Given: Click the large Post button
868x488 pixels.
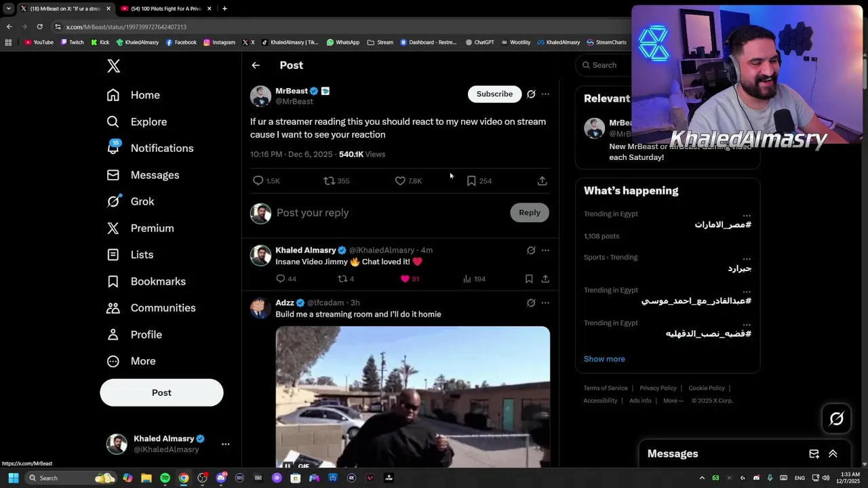Looking at the screenshot, I should pyautogui.click(x=161, y=392).
